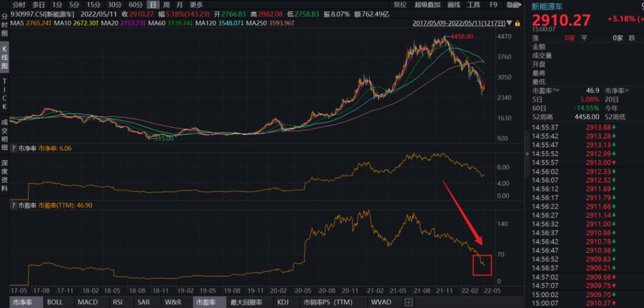Open the 工具 tools menu

(474, 4)
